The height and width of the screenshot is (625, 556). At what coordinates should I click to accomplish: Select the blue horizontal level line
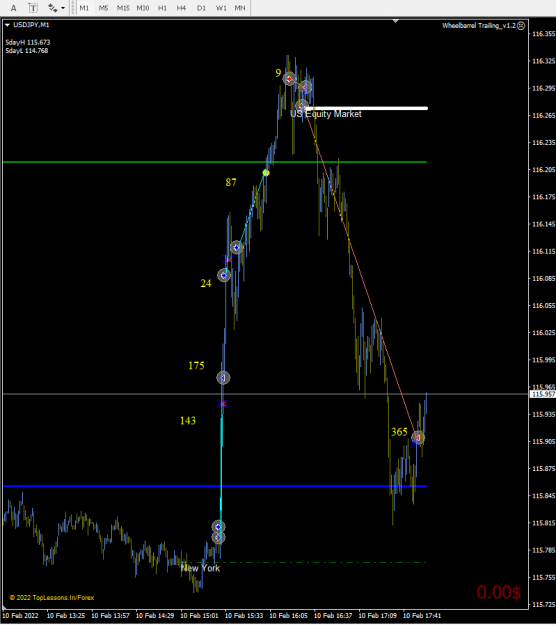tap(214, 486)
